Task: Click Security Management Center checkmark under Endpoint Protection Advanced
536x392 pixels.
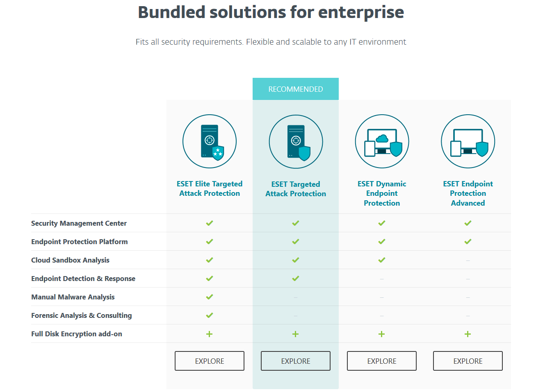Action: (468, 223)
